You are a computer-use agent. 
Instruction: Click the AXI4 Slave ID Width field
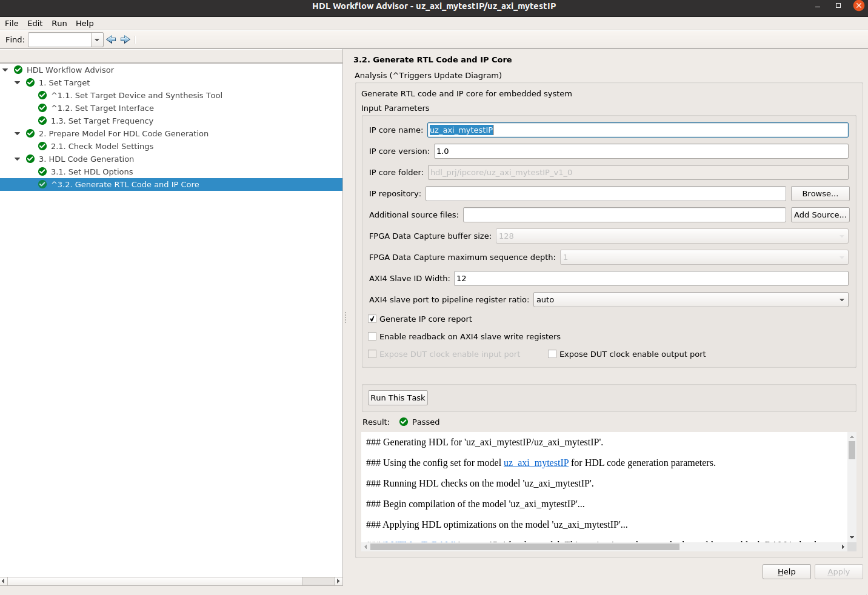click(650, 279)
